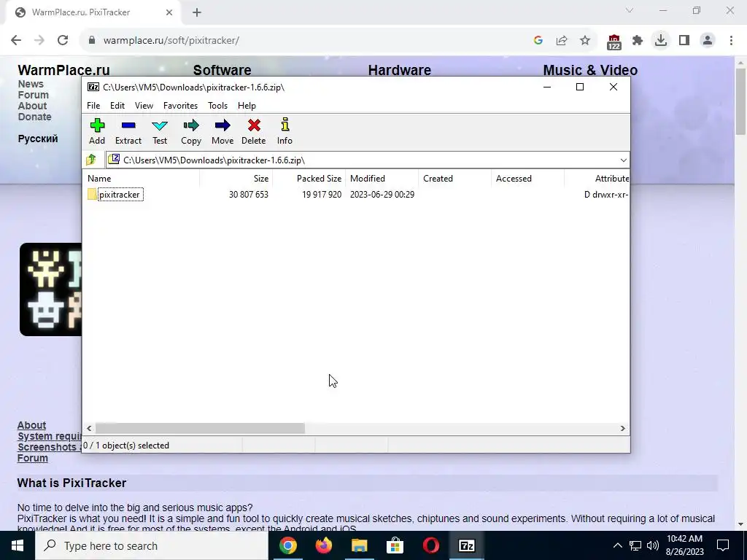Open Microsoft Store from the taskbar
The height and width of the screenshot is (560, 747).
pyautogui.click(x=395, y=545)
